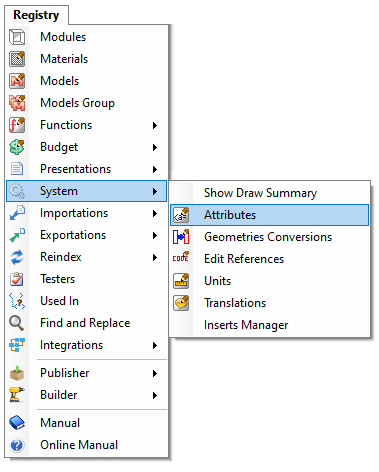
Task: Click the Models Group red icon
Action: point(17,103)
